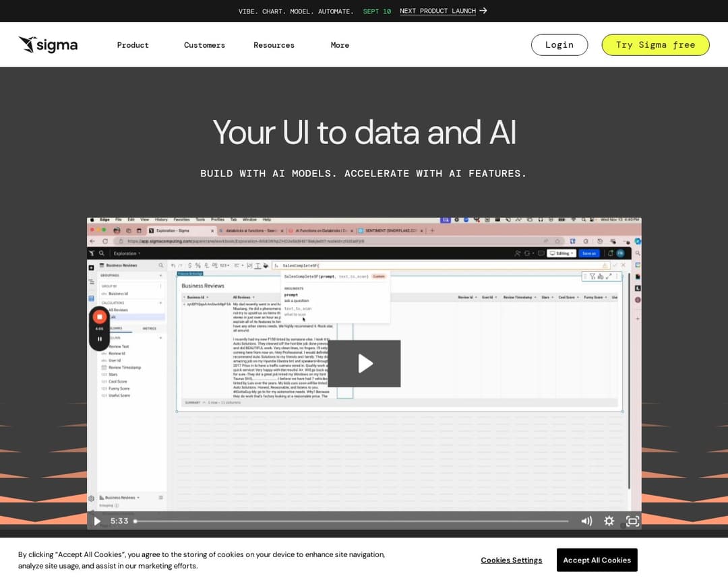728x582 pixels.
Task: Open the video settings gear
Action: [609, 521]
